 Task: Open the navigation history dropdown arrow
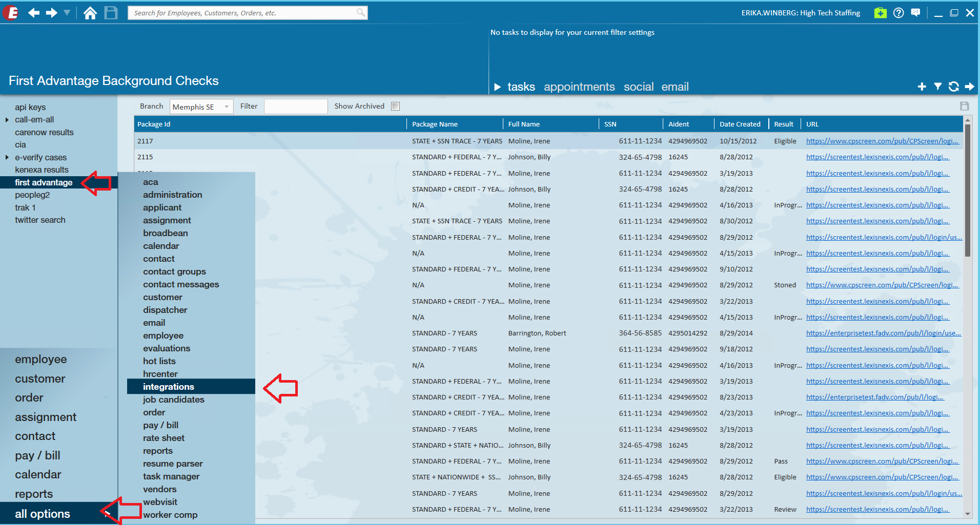tap(67, 12)
